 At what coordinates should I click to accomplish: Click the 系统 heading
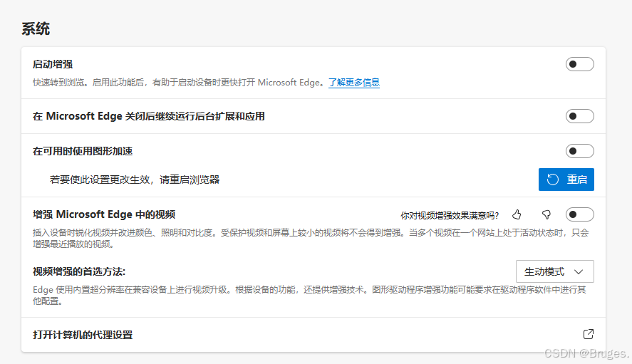click(x=36, y=28)
